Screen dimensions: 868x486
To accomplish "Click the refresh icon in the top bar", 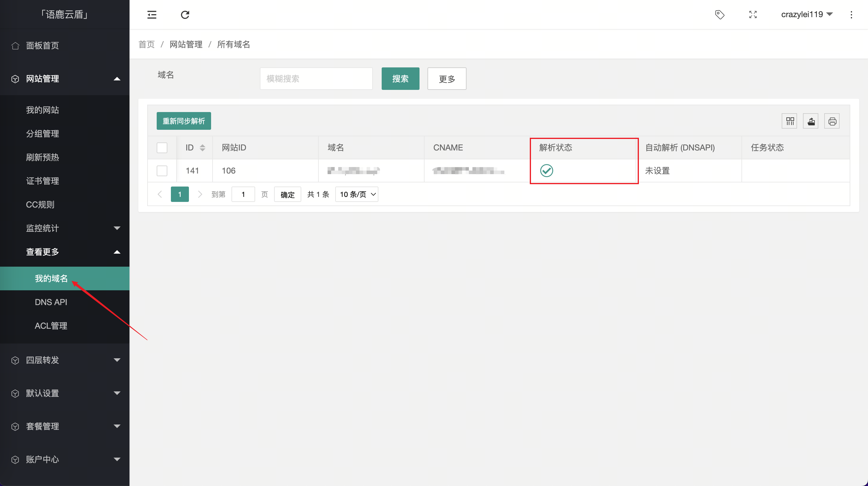I will 185,14.
